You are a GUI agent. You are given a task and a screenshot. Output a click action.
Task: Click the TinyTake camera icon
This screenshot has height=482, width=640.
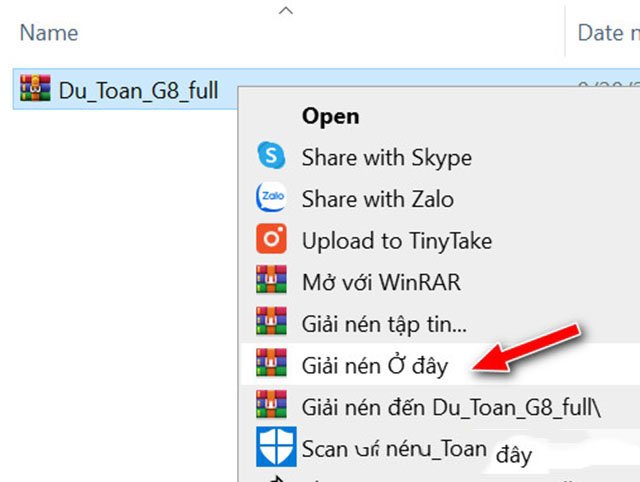coord(271,239)
